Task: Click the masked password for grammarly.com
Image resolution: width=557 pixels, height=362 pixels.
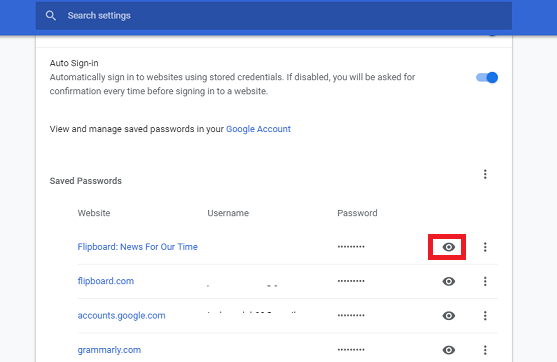Action: tap(351, 350)
